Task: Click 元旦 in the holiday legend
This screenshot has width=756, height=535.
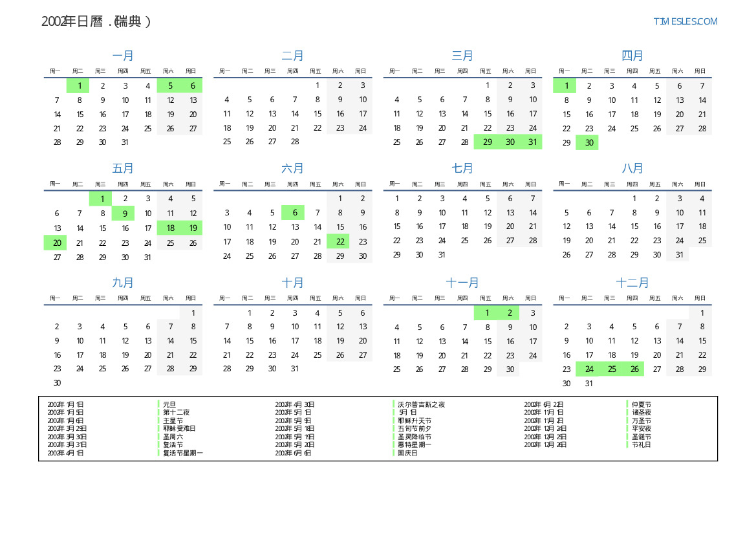Action: point(169,404)
